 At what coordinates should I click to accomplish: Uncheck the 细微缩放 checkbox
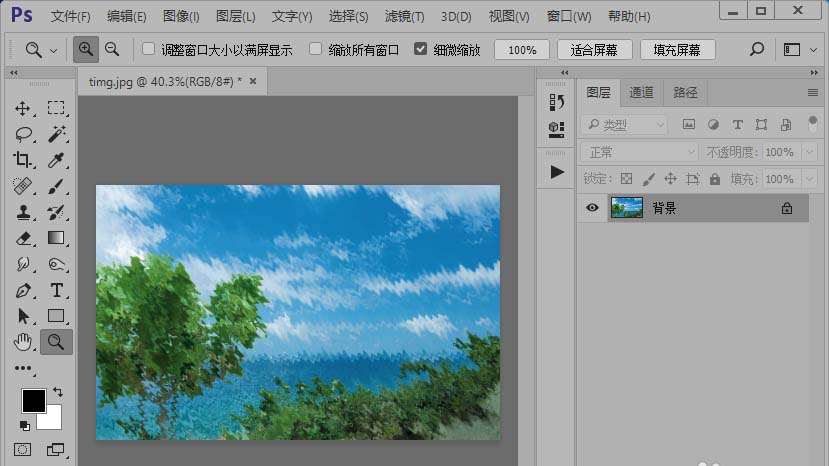[x=420, y=49]
